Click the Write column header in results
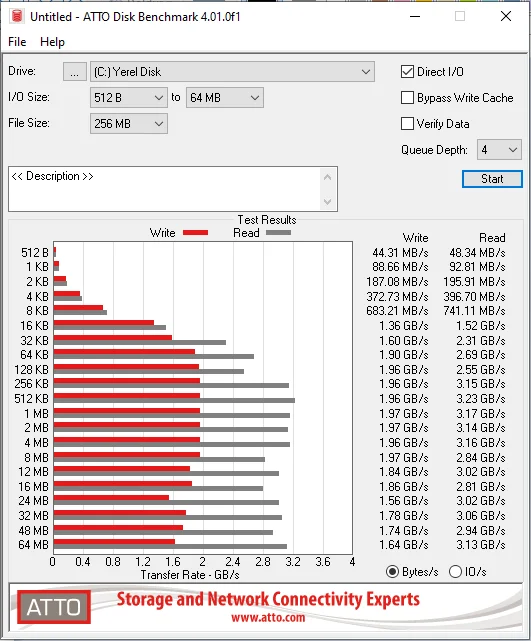The width and height of the screenshot is (531, 641). pos(415,238)
